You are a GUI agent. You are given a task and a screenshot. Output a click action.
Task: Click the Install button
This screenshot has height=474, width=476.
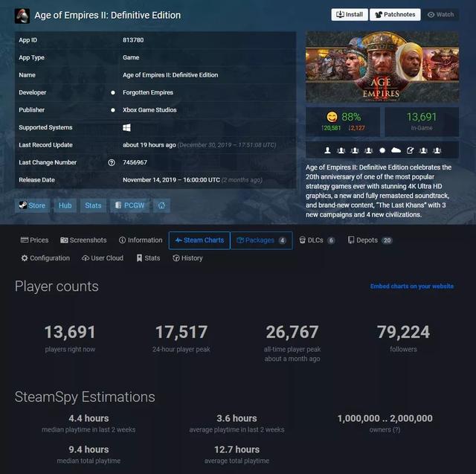point(350,15)
